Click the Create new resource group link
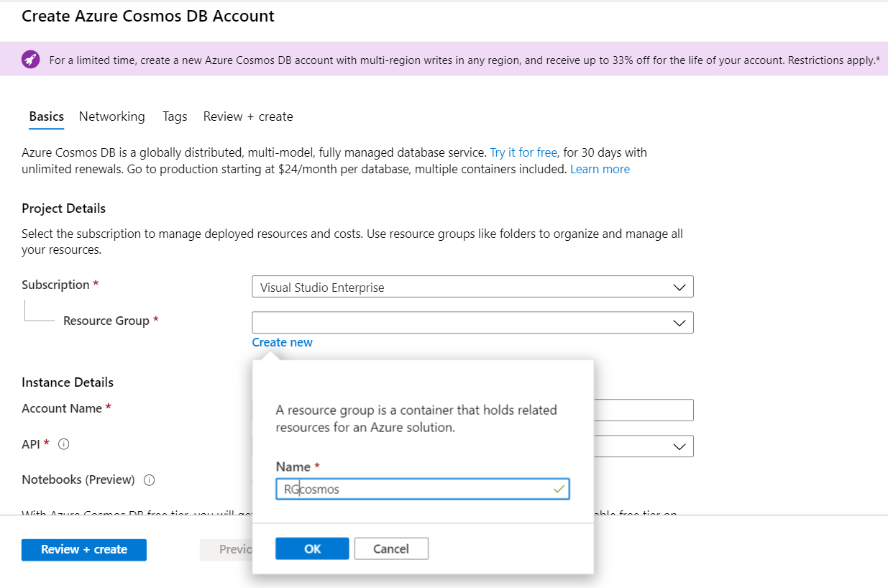The image size is (888, 588). pyautogui.click(x=282, y=342)
